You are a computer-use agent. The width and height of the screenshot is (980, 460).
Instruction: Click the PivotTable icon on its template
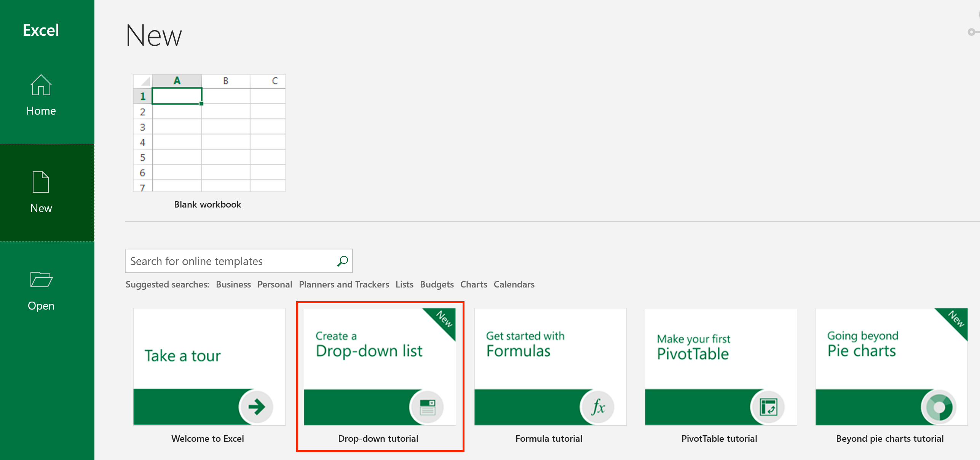768,407
